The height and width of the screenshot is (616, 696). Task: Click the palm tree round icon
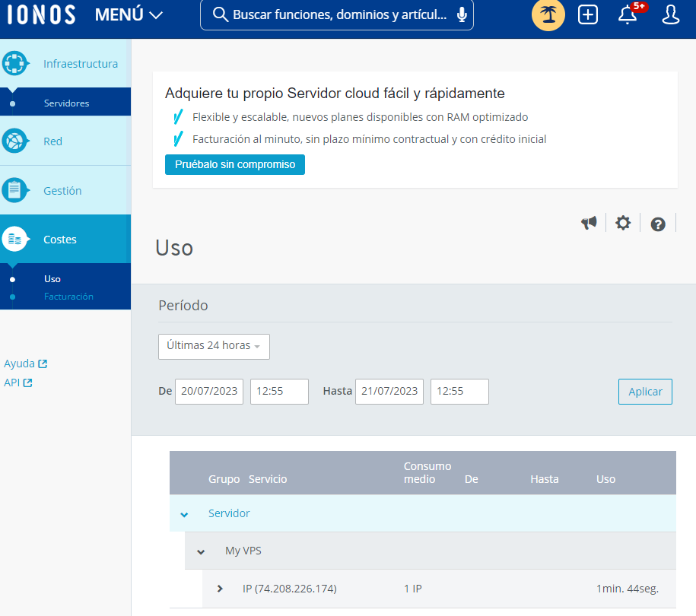pos(548,14)
